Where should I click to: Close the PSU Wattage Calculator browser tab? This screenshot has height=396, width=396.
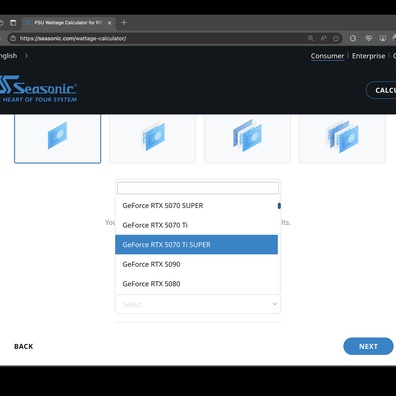pyautogui.click(x=109, y=23)
